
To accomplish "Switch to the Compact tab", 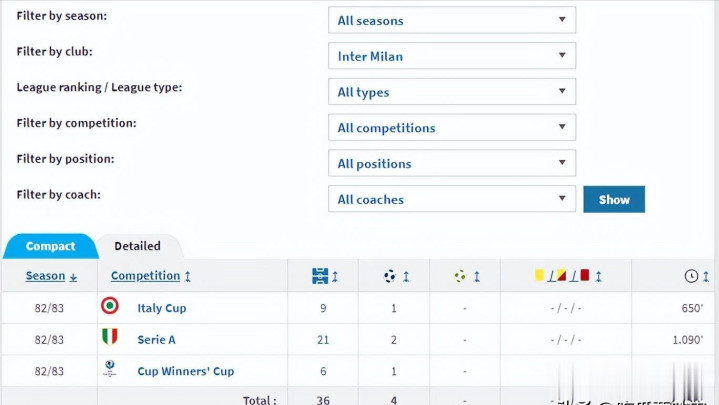I will pos(50,246).
